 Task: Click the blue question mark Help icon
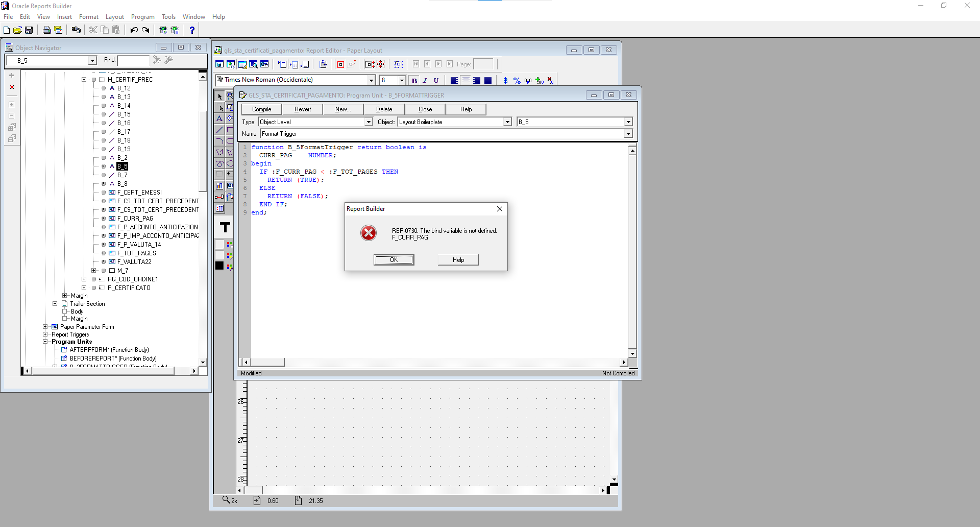pos(192,30)
